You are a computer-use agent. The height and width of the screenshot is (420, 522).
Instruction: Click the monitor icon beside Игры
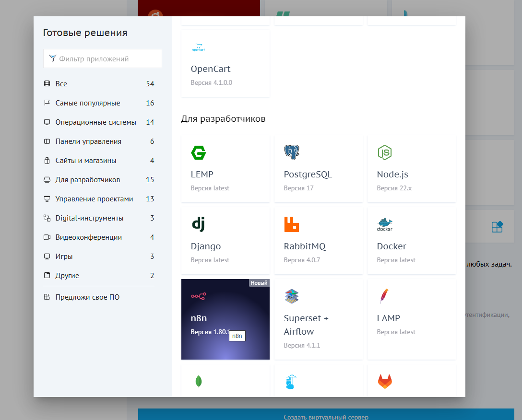point(47,256)
